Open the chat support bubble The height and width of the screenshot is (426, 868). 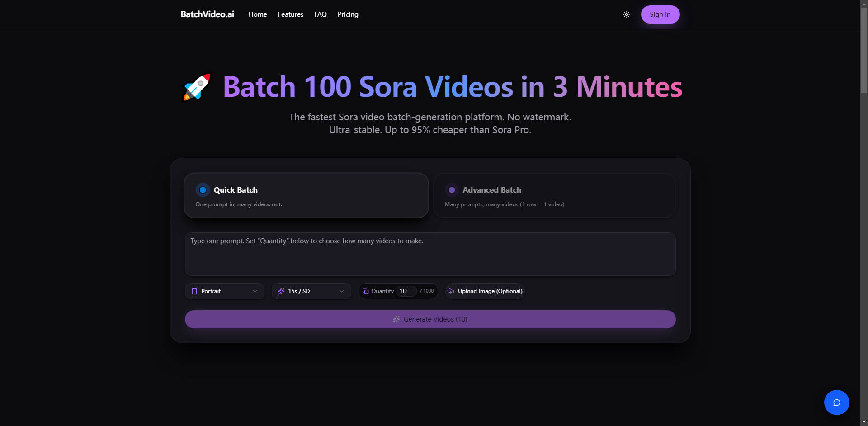click(837, 402)
